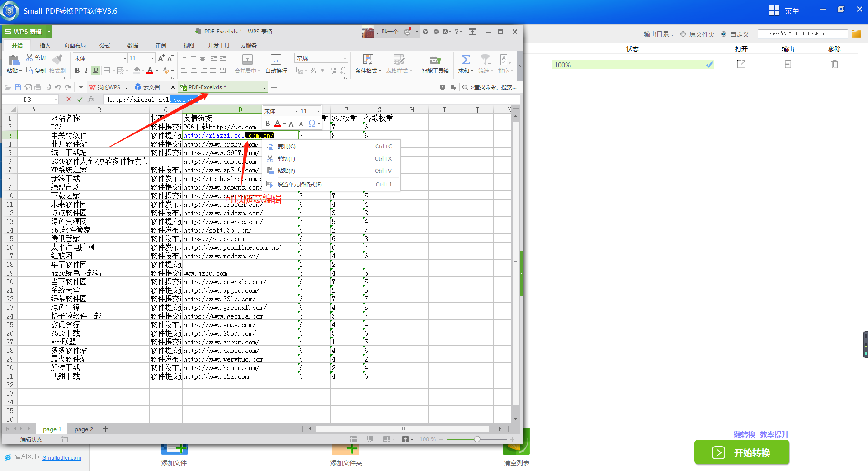Increase font size with A+ icon
The image size is (868, 471).
(161, 58)
